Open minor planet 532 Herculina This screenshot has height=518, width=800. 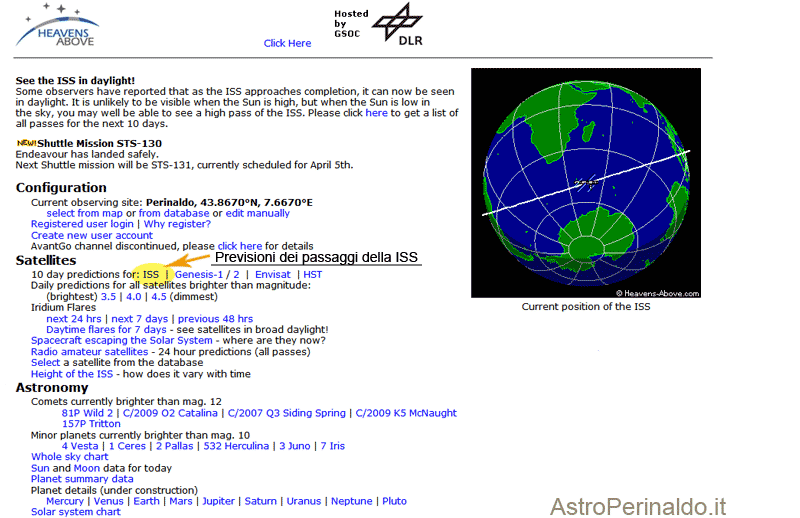tap(236, 446)
